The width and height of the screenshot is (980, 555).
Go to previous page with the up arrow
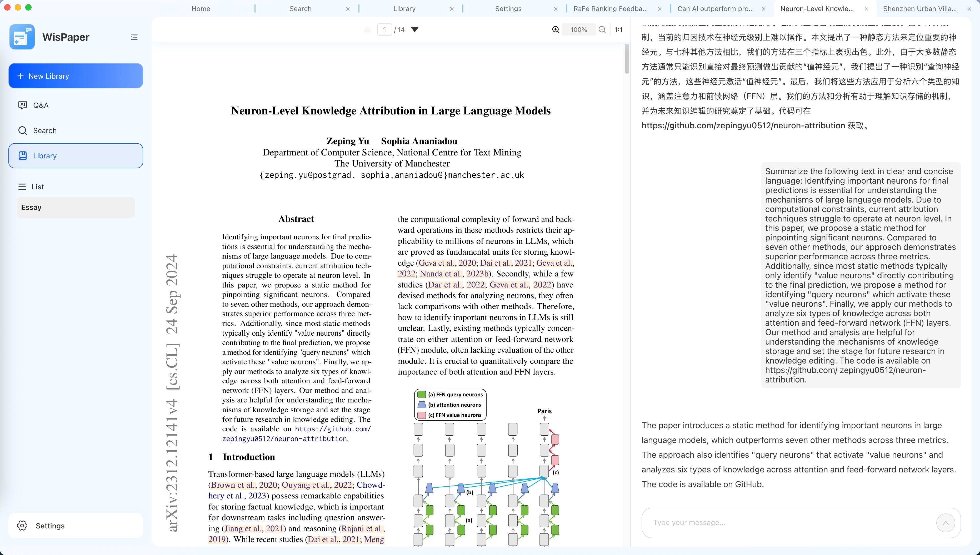click(x=367, y=30)
